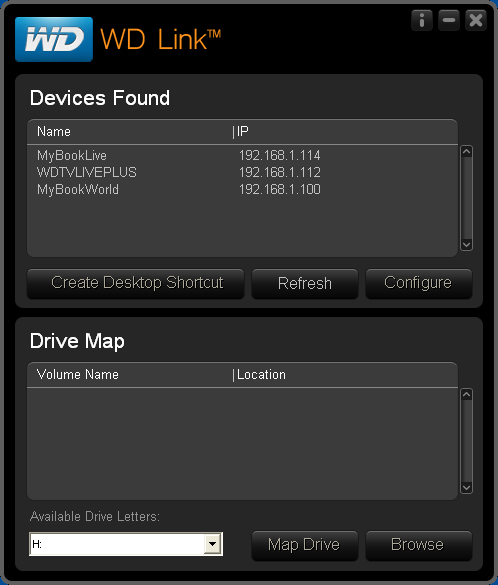This screenshot has width=498, height=585.
Task: Refresh the devices list
Action: [x=305, y=283]
